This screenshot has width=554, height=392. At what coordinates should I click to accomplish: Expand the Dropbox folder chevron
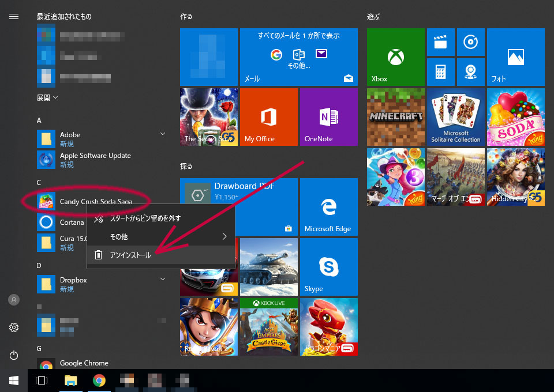click(163, 279)
